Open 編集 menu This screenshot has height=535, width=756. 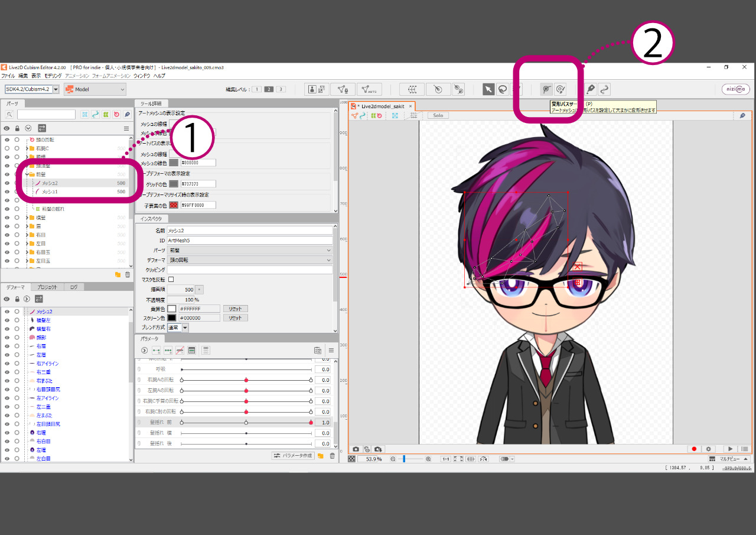[23, 76]
